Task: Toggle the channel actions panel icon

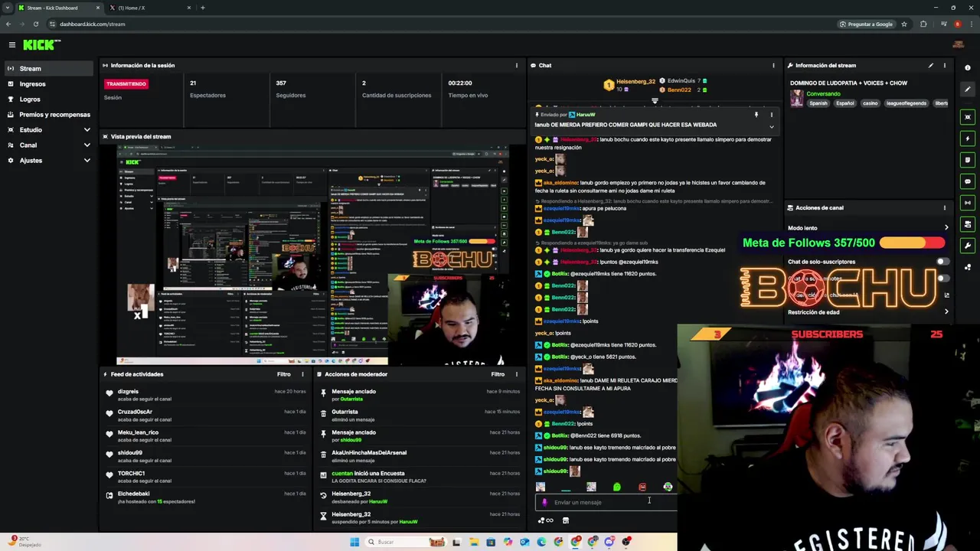Action: [968, 224]
